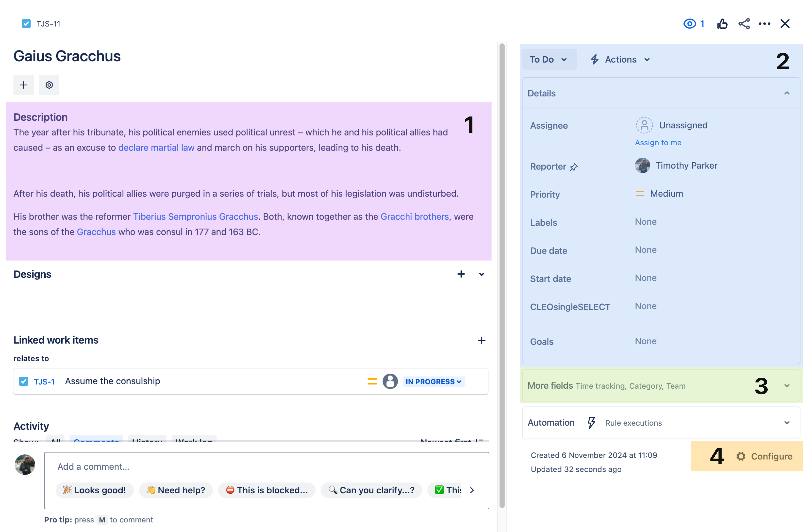The image size is (812, 532).
Task: Add a design with plus icon
Action: [461, 274]
